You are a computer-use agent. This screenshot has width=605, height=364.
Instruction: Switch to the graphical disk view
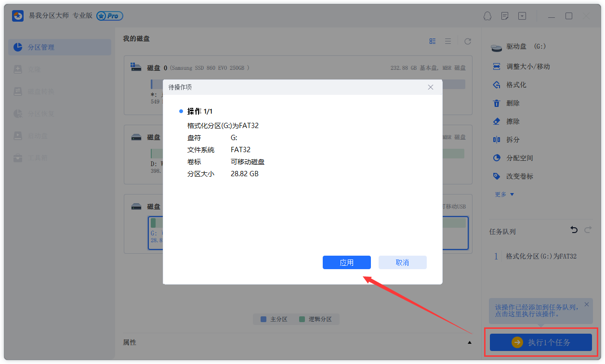tap(432, 41)
